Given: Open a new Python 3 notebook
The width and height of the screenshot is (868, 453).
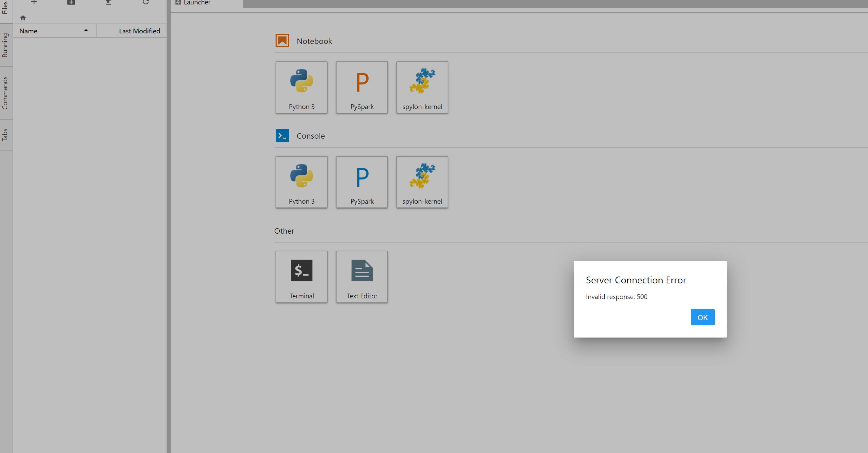Looking at the screenshot, I should tap(301, 87).
